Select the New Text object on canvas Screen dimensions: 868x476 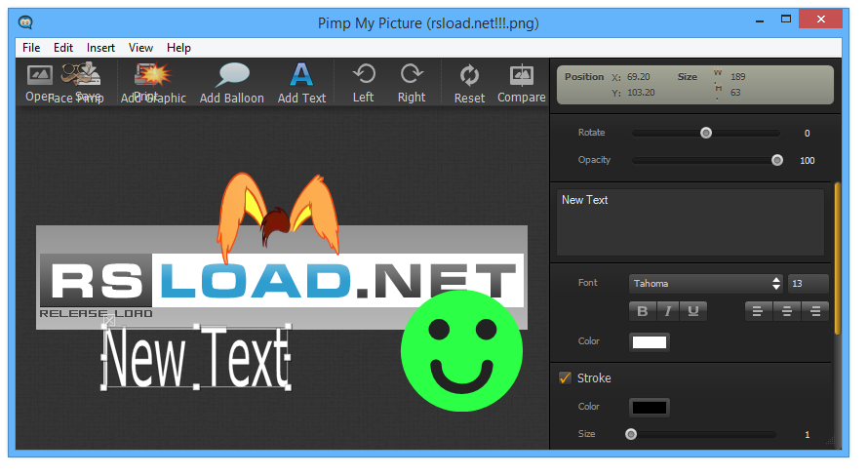click(196, 358)
